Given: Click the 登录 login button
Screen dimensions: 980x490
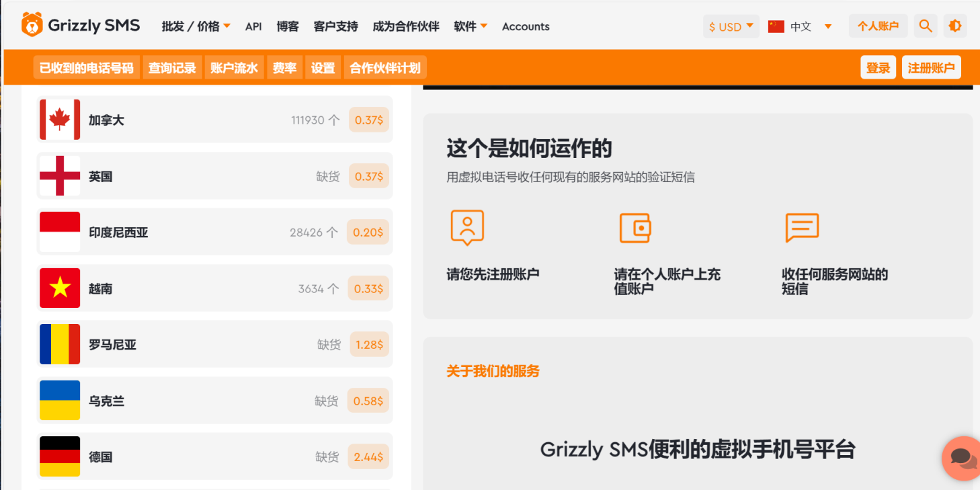Looking at the screenshot, I should pos(878,68).
